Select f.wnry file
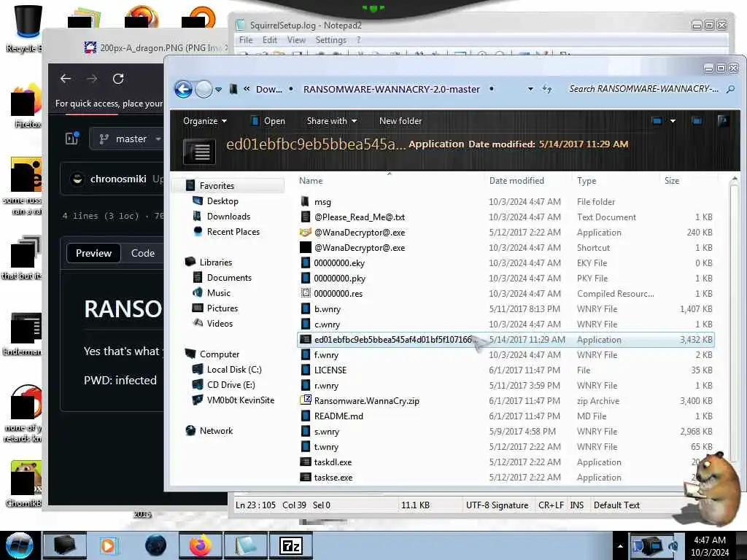The height and width of the screenshot is (560, 747). [326, 355]
